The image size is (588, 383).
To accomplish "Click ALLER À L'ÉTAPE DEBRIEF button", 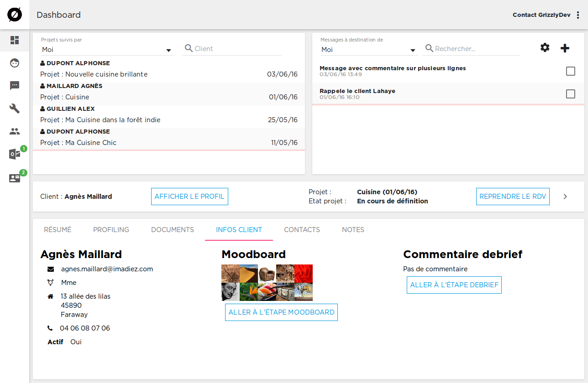I will [x=454, y=285].
